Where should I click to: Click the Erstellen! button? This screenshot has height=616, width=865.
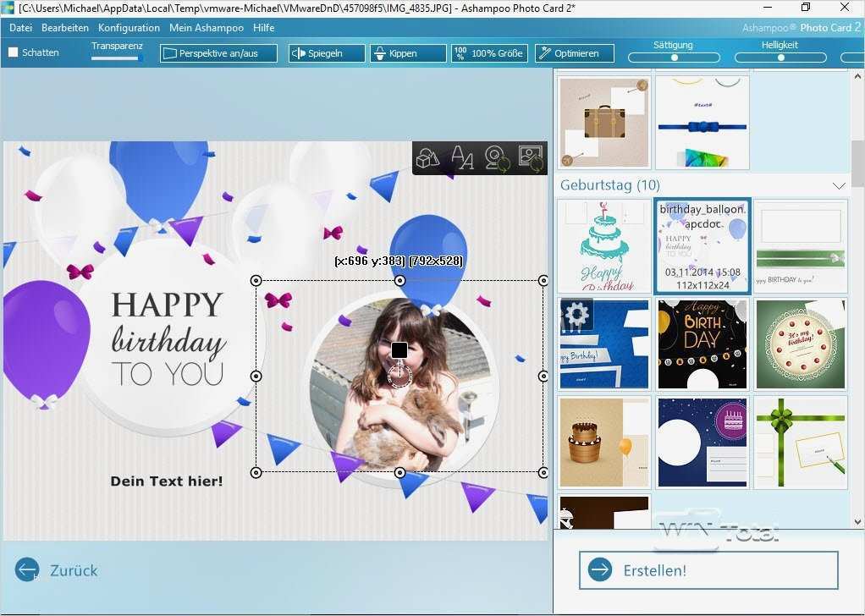708,570
